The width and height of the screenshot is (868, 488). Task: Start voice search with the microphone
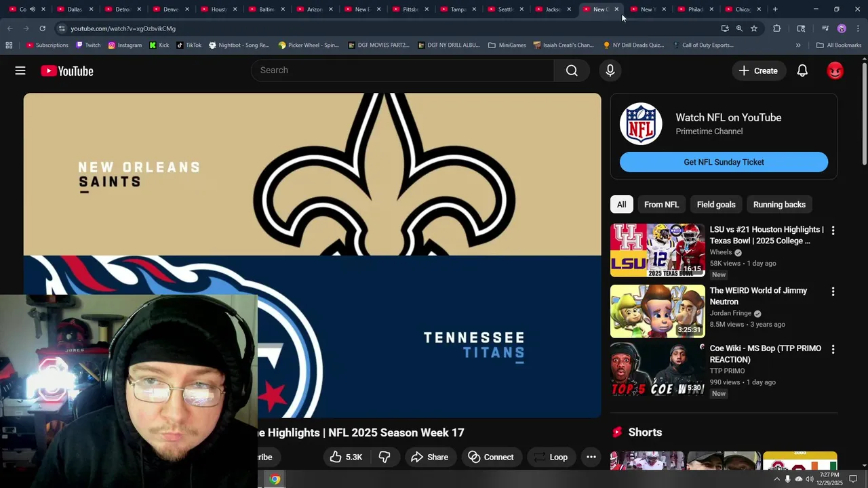(610, 70)
